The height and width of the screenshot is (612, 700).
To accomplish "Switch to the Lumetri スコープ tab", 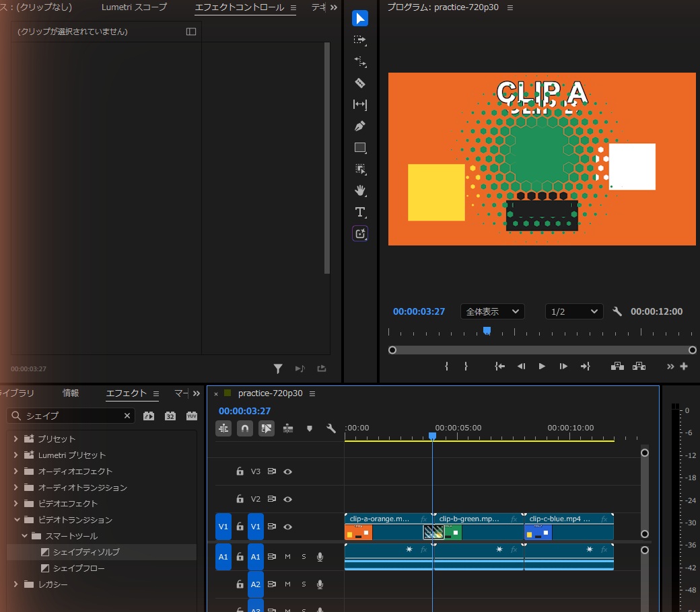I will [134, 7].
